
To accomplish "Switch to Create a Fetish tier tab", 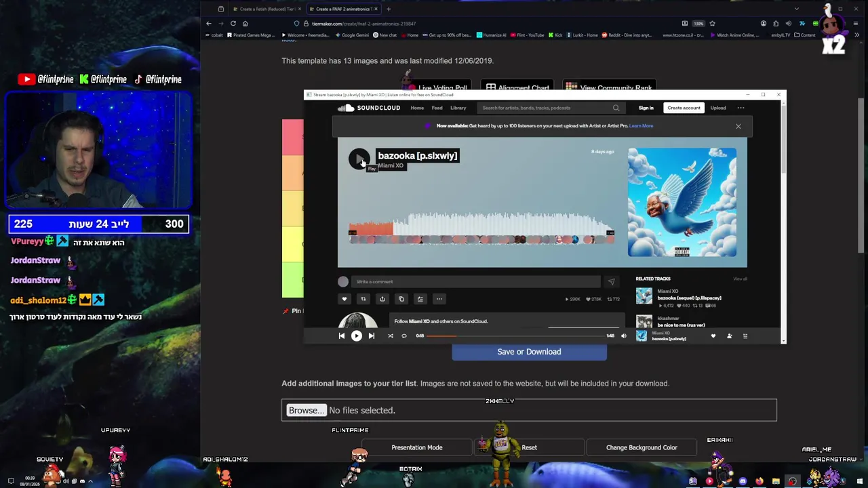I will pyautogui.click(x=267, y=9).
